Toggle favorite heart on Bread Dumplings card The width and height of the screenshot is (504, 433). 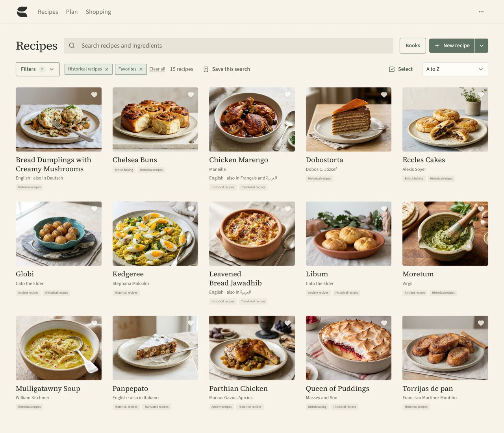pos(94,95)
